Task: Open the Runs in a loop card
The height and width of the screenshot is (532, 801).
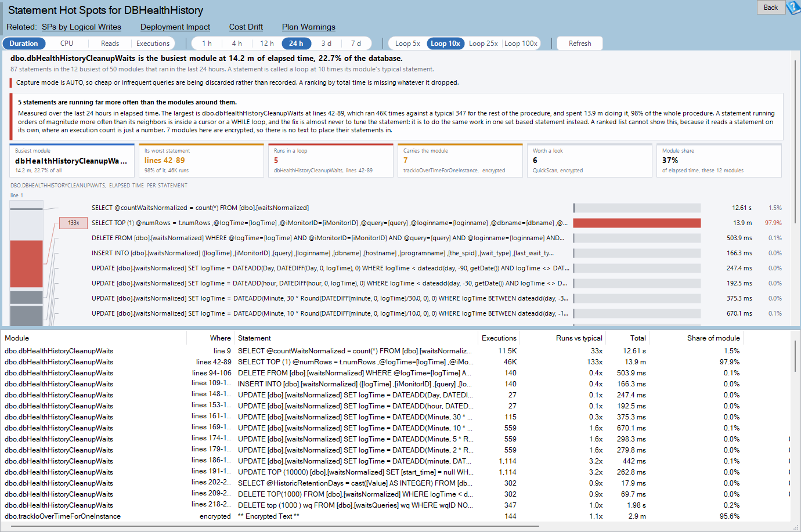Action: 331,160
